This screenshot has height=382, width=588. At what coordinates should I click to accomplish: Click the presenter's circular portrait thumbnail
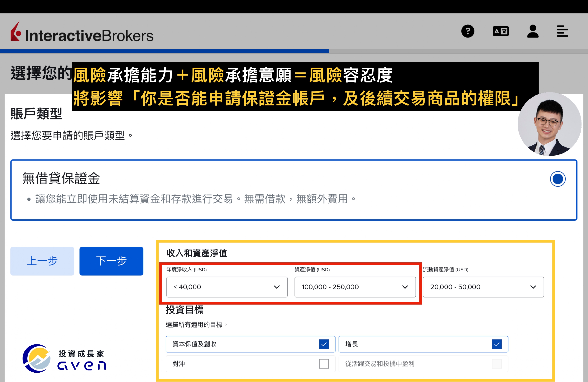(x=549, y=124)
